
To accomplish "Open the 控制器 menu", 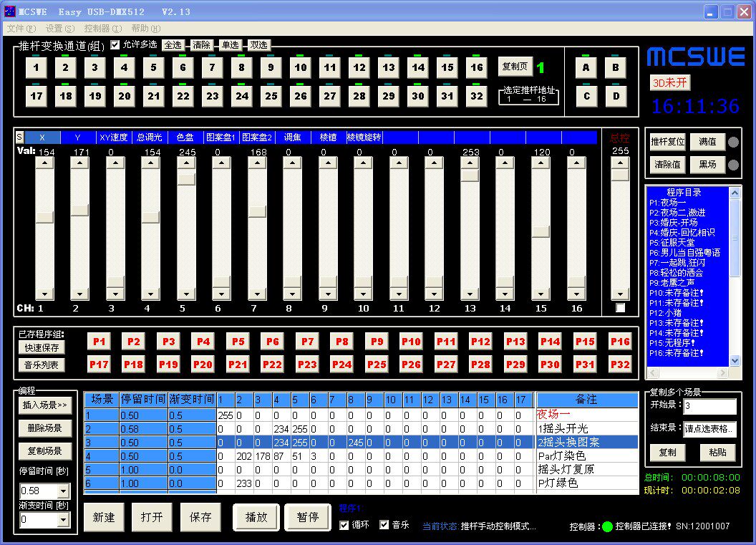I will (102, 29).
